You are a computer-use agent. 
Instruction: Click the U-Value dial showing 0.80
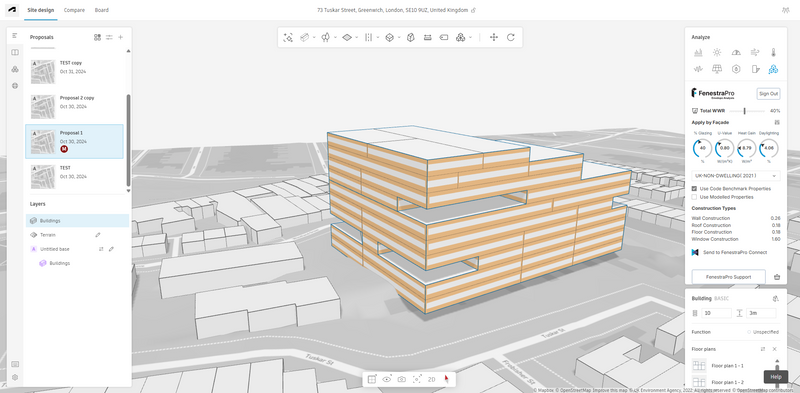click(x=724, y=148)
